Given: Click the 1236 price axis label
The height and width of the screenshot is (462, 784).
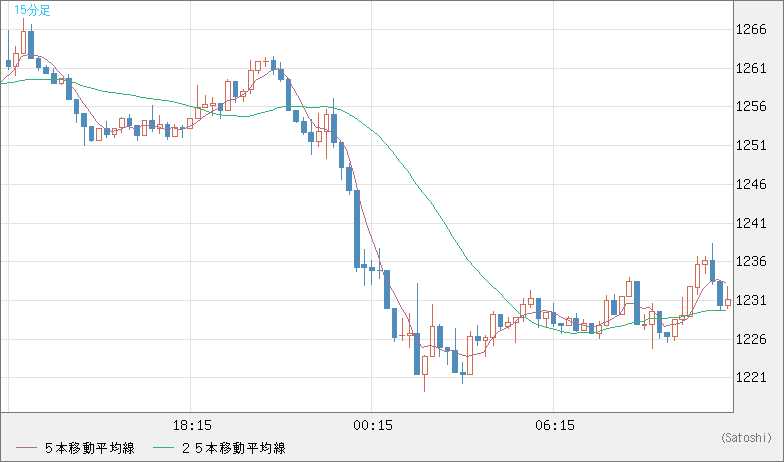Looking at the screenshot, I should 751,262.
